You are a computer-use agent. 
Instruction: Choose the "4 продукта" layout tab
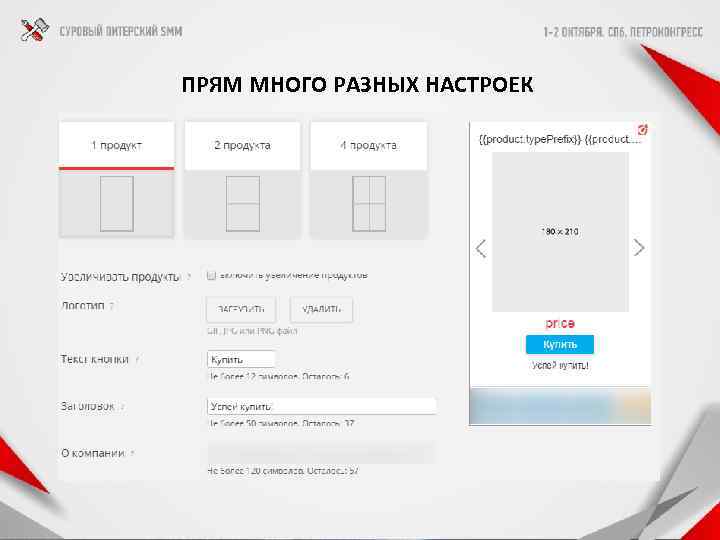tap(369, 146)
